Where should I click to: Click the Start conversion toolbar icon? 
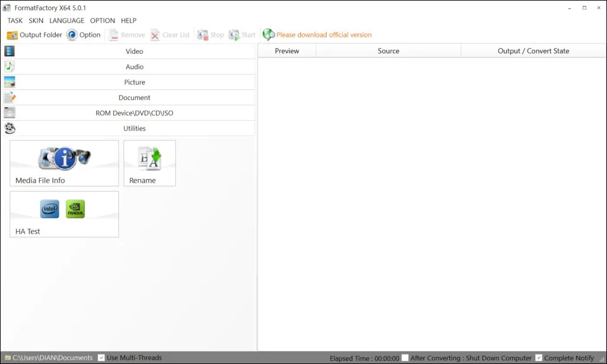tap(234, 35)
